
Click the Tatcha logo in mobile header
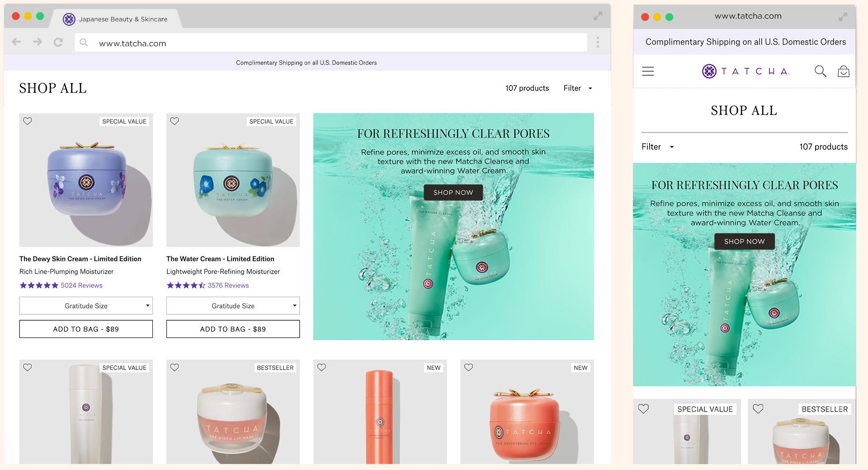click(745, 71)
